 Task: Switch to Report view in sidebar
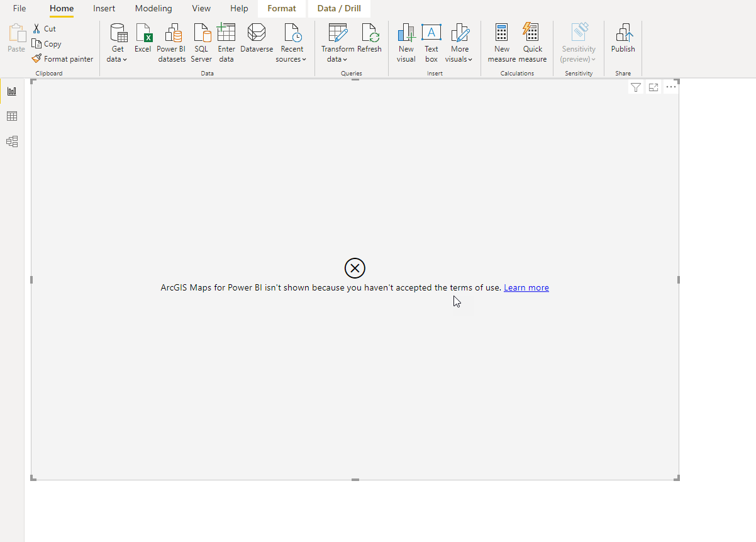(x=12, y=91)
